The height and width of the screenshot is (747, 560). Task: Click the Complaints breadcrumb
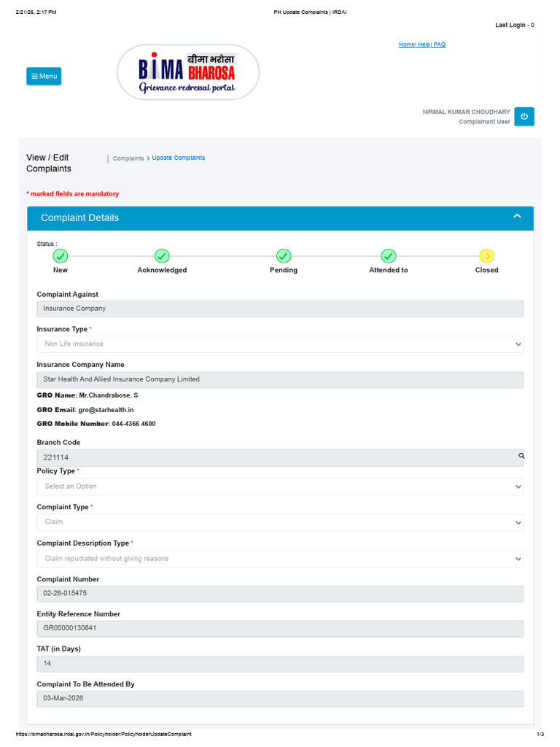pos(128,158)
